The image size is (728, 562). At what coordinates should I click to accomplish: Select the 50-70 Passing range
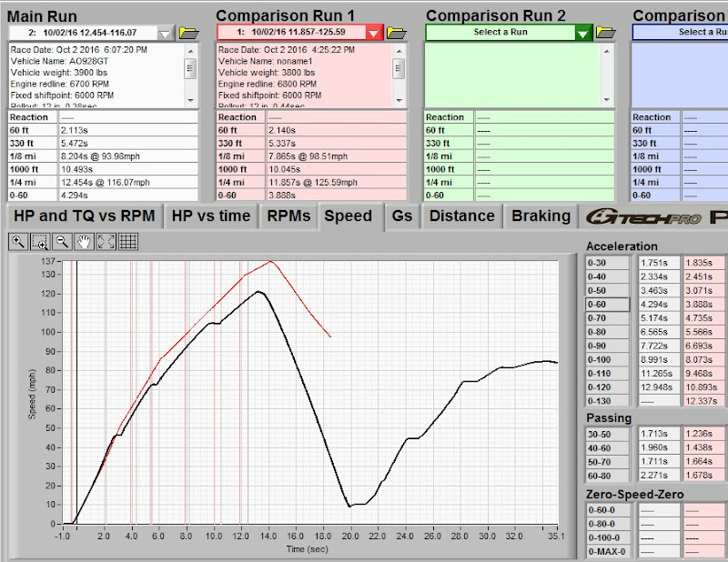(608, 462)
